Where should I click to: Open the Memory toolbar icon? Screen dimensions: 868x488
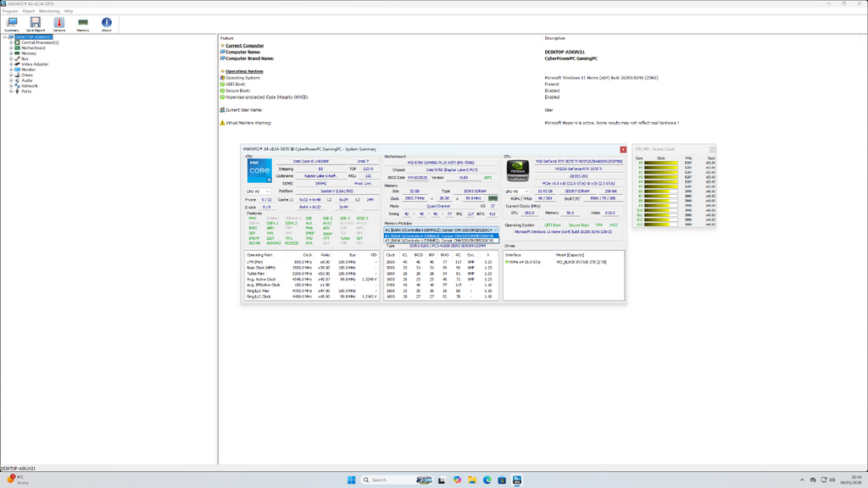[83, 24]
